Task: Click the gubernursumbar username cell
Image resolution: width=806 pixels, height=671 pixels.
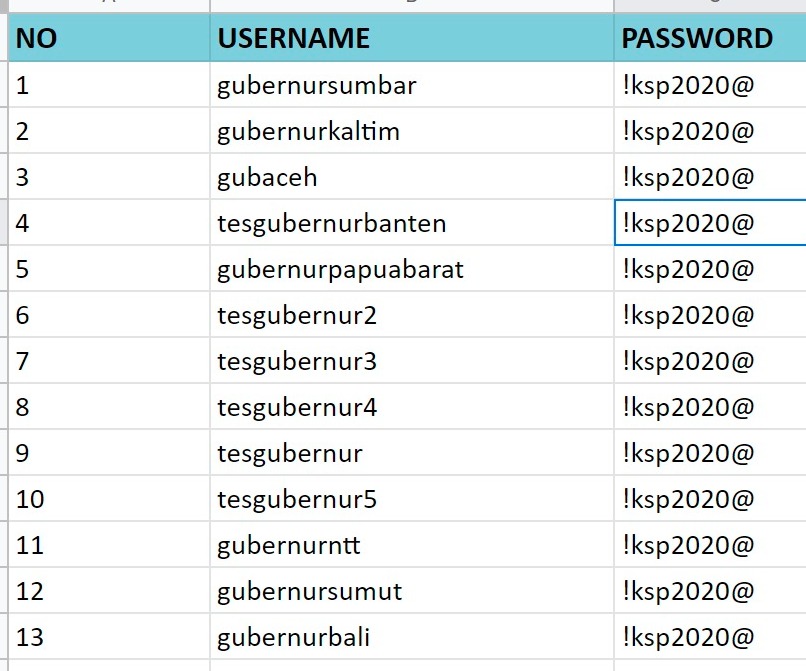Action: [412, 85]
